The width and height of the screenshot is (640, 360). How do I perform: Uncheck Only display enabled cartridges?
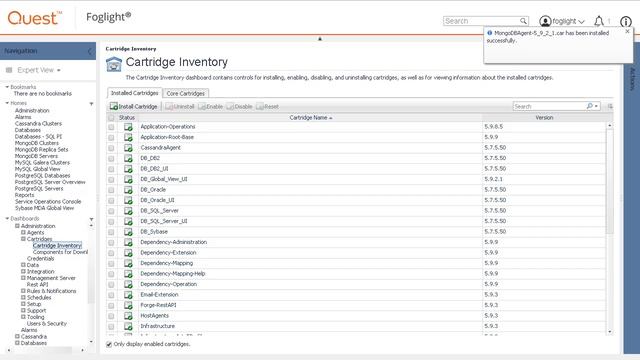pos(109,344)
